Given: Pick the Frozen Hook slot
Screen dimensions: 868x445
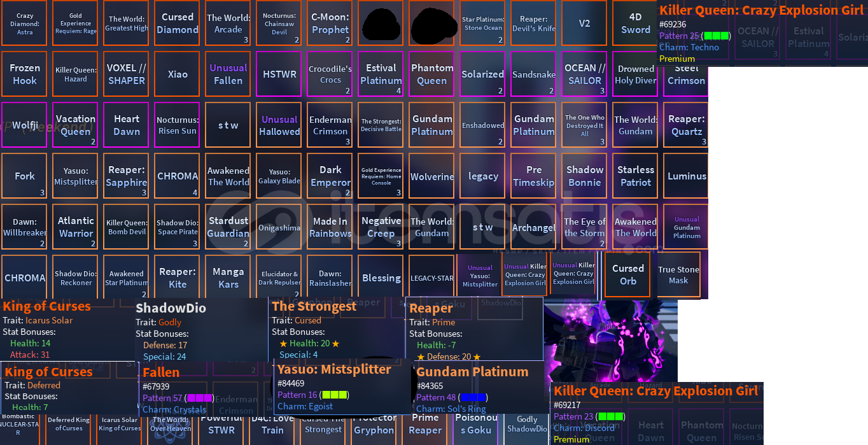Looking at the screenshot, I should point(25,74).
